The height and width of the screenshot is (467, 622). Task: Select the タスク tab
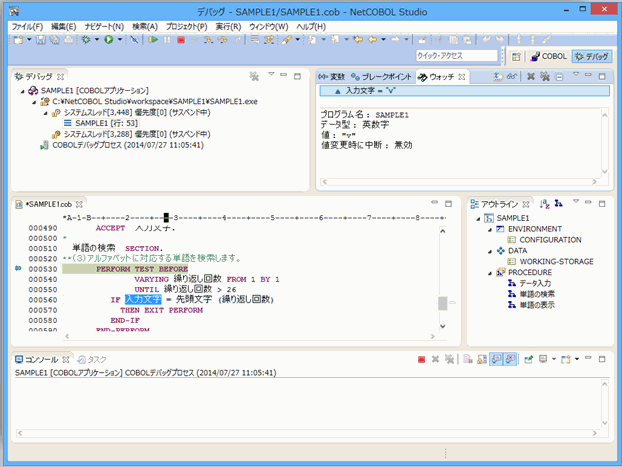coord(92,359)
